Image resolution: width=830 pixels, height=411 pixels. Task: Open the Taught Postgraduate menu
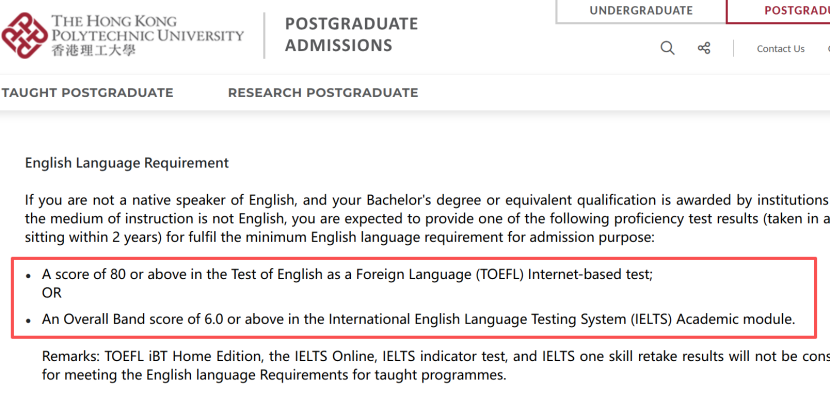click(x=87, y=93)
